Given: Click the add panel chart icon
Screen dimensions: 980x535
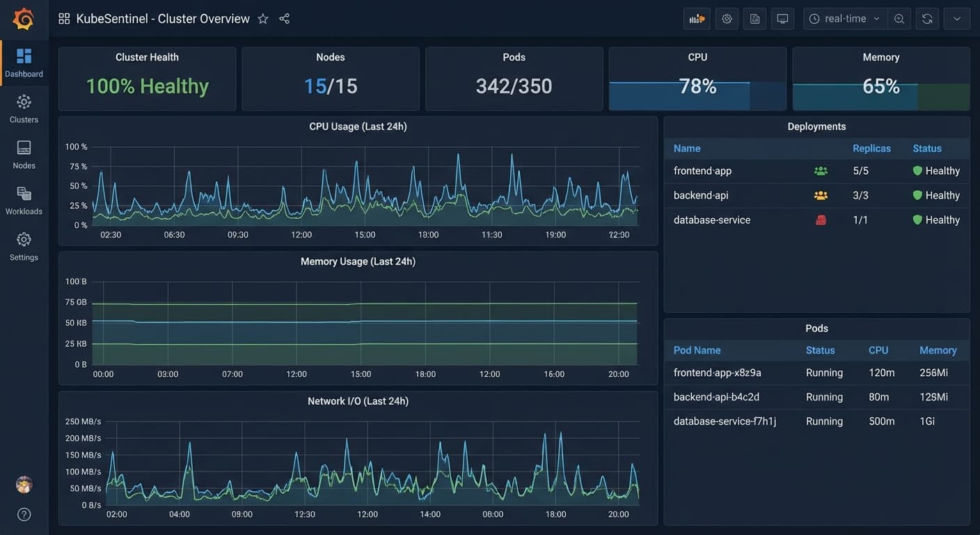Looking at the screenshot, I should click(697, 19).
